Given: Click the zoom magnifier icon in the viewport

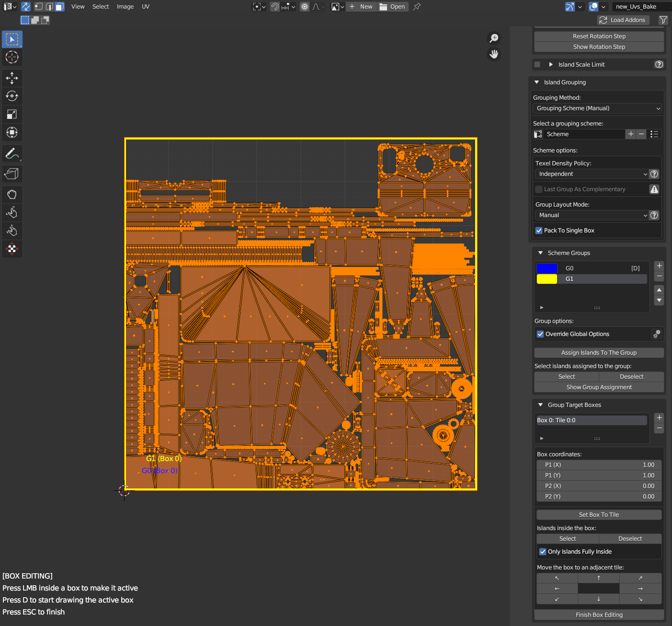Looking at the screenshot, I should click(494, 38).
